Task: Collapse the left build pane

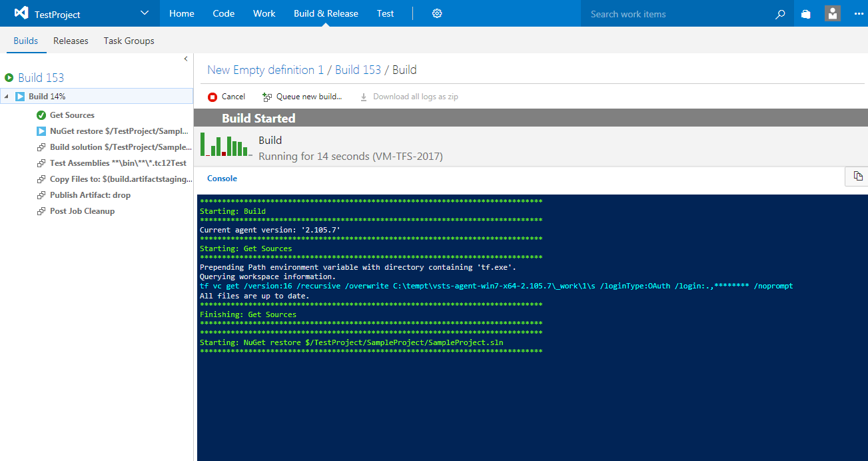Action: point(186,59)
